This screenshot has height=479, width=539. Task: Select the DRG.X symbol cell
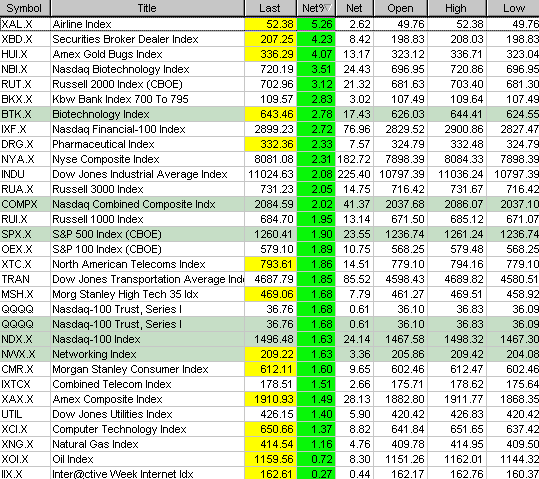pos(25,144)
